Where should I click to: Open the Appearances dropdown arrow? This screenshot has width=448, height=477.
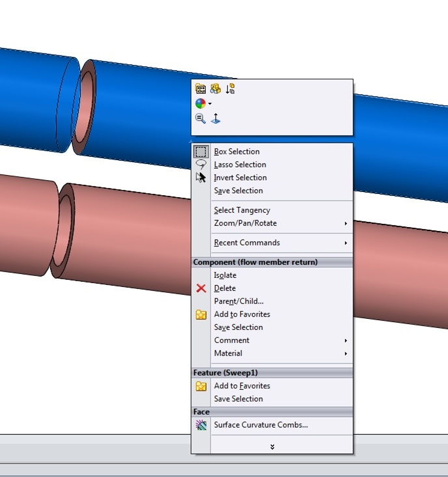[x=210, y=103]
